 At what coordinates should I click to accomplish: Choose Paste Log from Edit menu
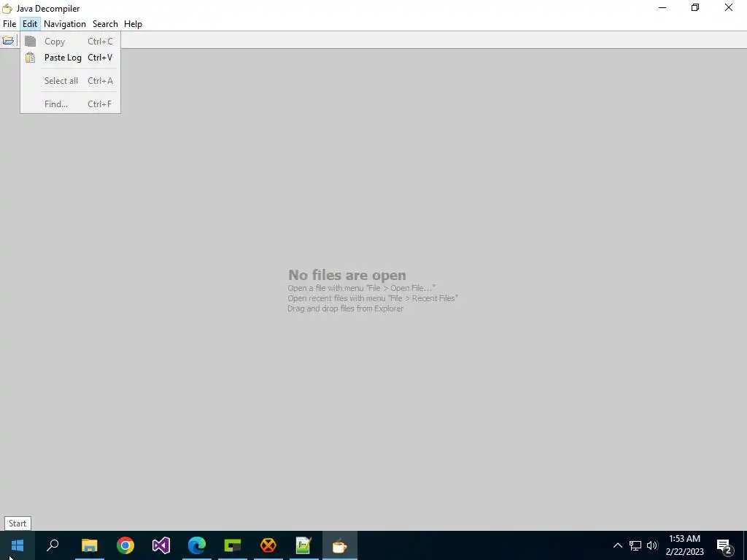point(70,57)
